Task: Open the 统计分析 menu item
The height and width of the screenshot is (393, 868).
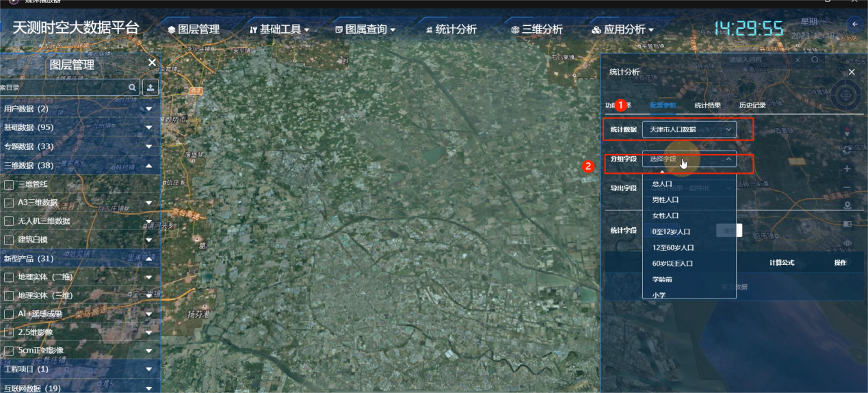Action: pyautogui.click(x=451, y=29)
